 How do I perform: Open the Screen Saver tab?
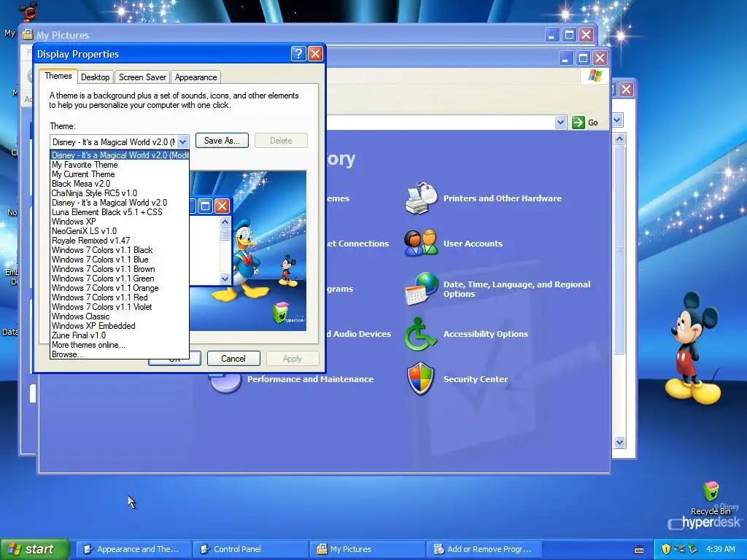pyautogui.click(x=142, y=77)
